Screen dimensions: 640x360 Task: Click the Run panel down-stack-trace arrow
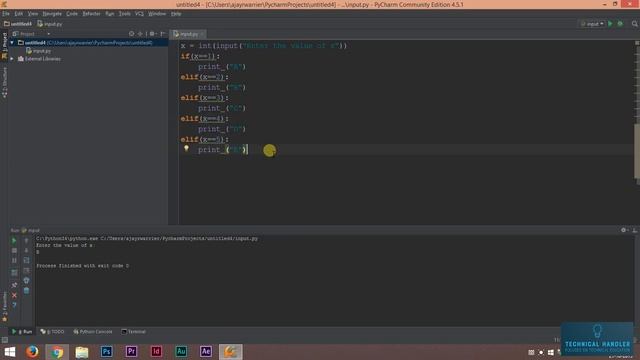pos(26,250)
